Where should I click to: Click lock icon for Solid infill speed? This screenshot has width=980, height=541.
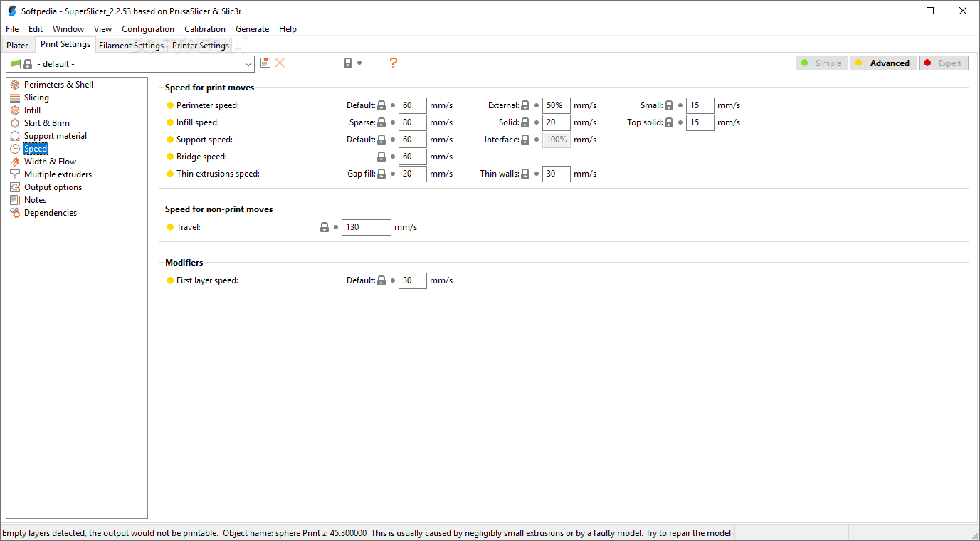[x=525, y=122]
